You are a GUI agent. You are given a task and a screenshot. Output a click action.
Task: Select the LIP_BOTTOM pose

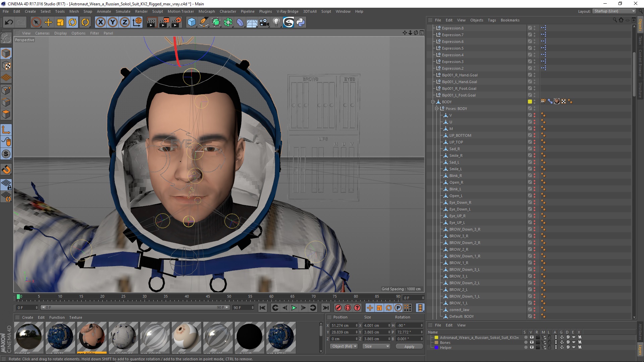[x=460, y=135]
